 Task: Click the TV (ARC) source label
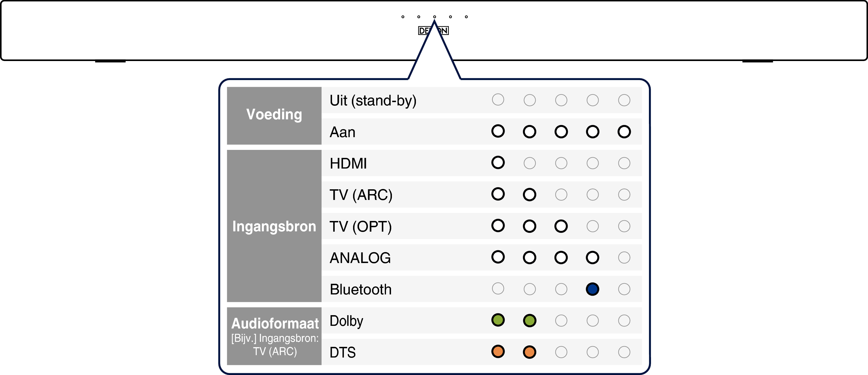click(x=361, y=195)
